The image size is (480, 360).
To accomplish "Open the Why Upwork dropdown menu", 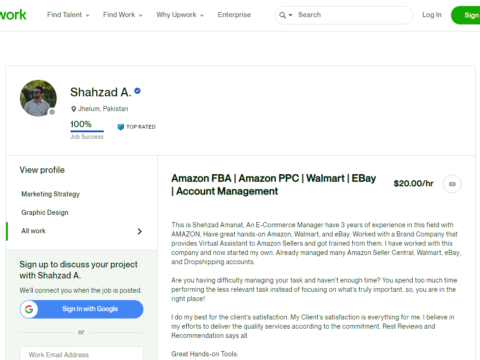I will click(180, 15).
